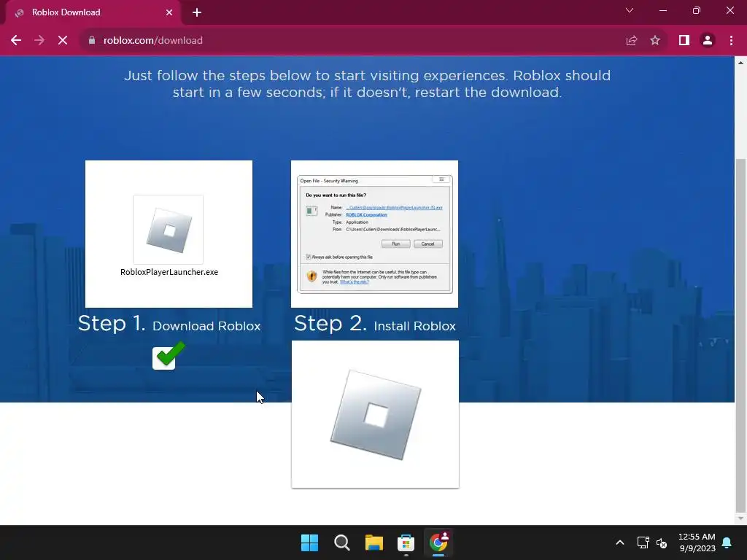Click scrollbar down arrow
The height and width of the screenshot is (560, 747).
tap(741, 518)
